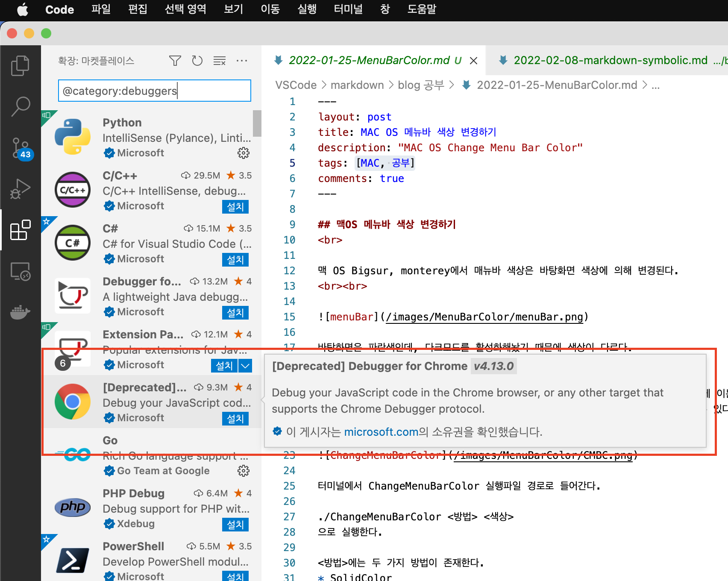Install Debugger for Java extension
Viewport: 728px width, 581px height.
click(x=235, y=313)
